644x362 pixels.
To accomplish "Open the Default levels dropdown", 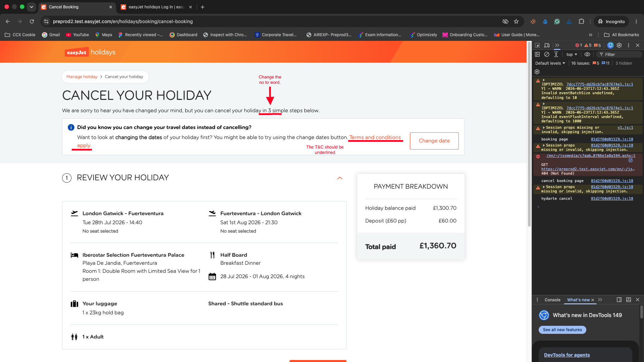I will [550, 63].
